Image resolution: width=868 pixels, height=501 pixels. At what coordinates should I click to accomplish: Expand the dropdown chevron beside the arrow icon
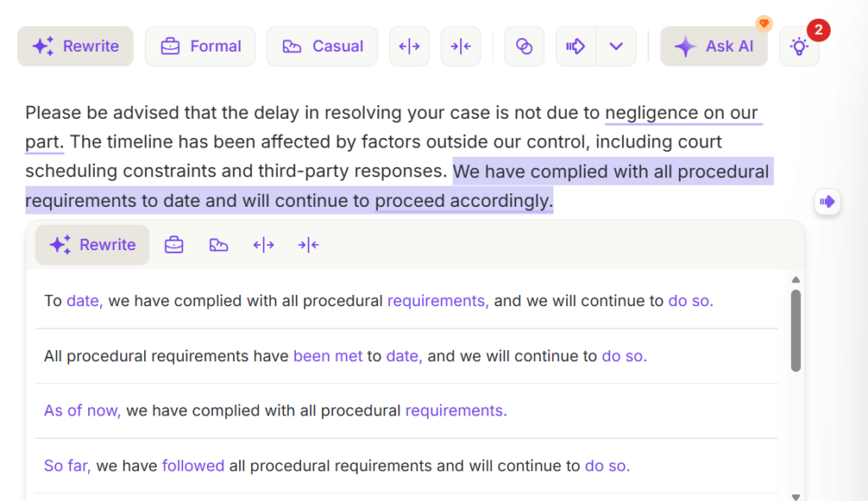616,47
